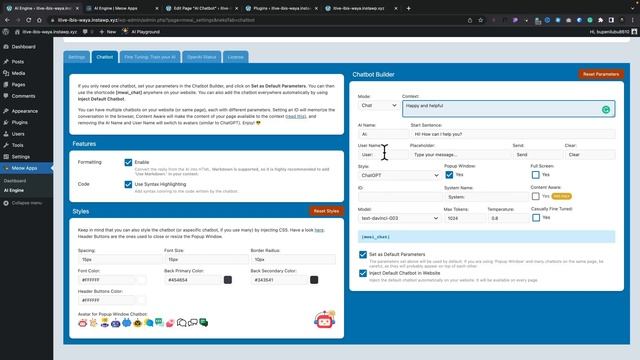Click the browser back arrow
The image size is (640, 360).
[x=7, y=20]
